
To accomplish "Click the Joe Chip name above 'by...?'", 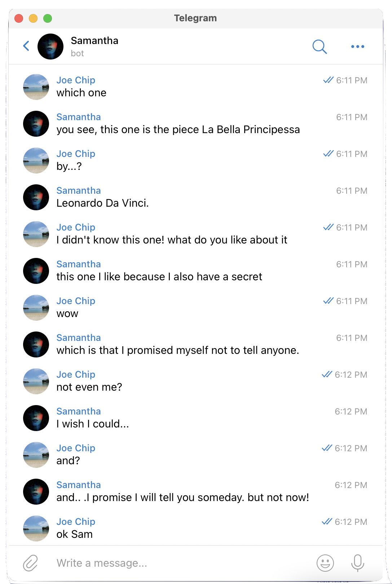I will click(76, 154).
